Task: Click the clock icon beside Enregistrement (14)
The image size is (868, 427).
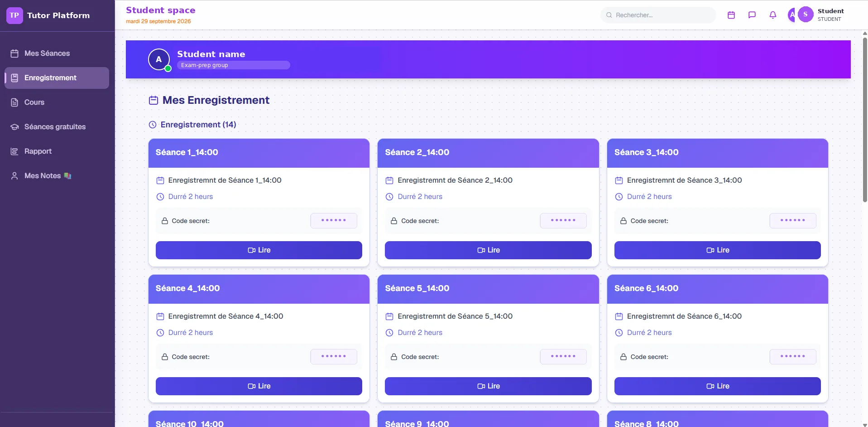Action: tap(153, 125)
